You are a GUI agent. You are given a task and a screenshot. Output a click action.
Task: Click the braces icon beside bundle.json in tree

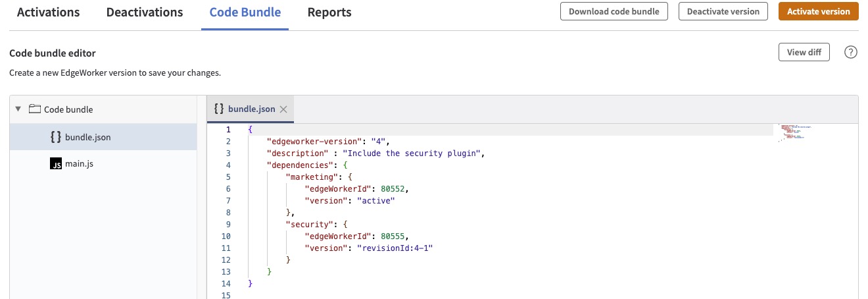point(56,137)
